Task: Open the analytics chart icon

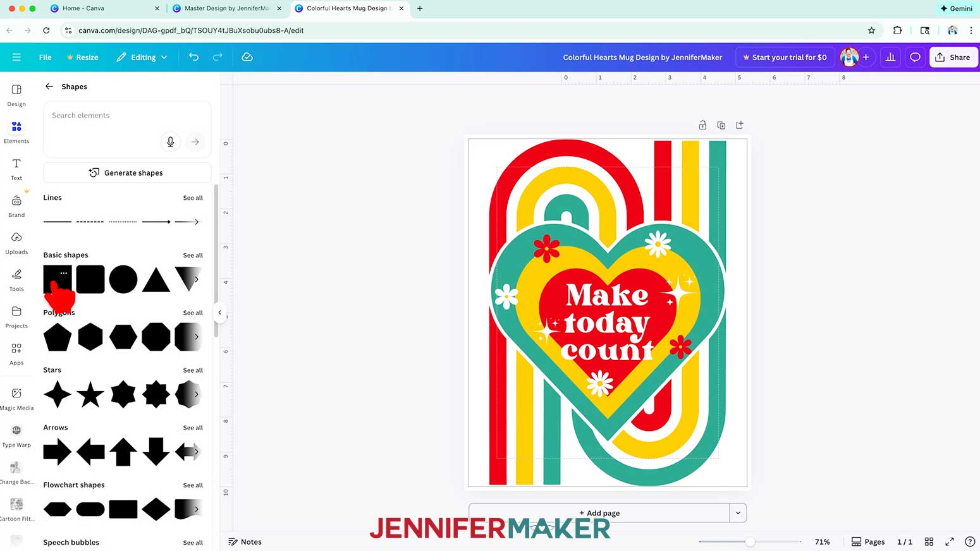Action: coord(890,57)
